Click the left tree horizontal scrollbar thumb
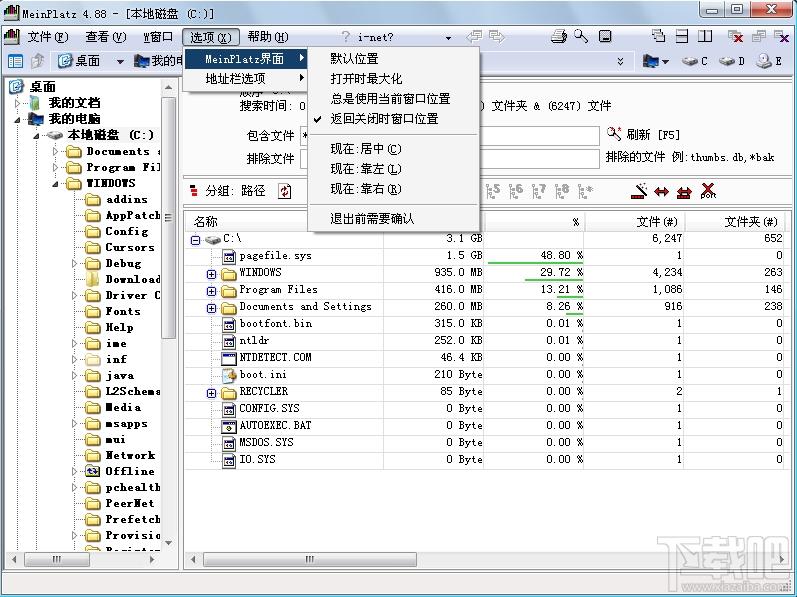 point(57,559)
